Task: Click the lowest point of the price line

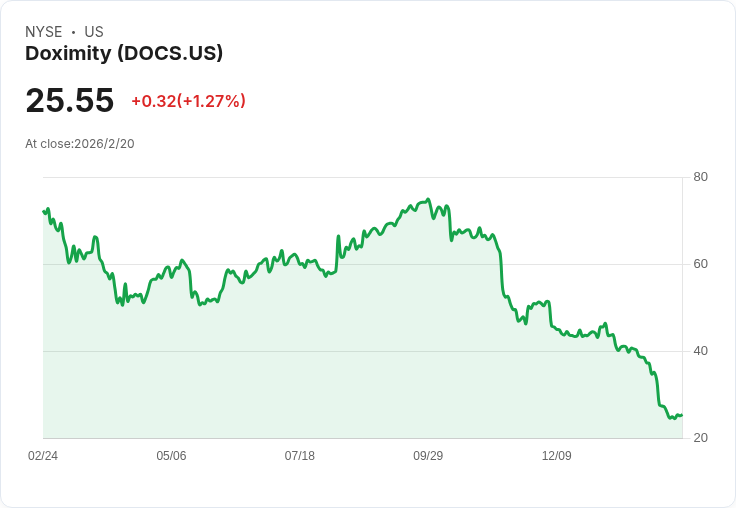Action: click(x=674, y=418)
